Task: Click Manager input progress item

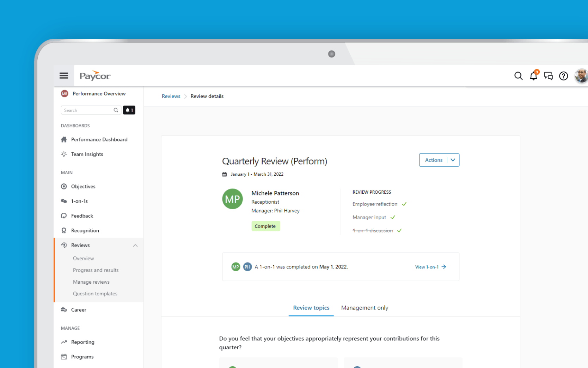Action: [x=369, y=217]
